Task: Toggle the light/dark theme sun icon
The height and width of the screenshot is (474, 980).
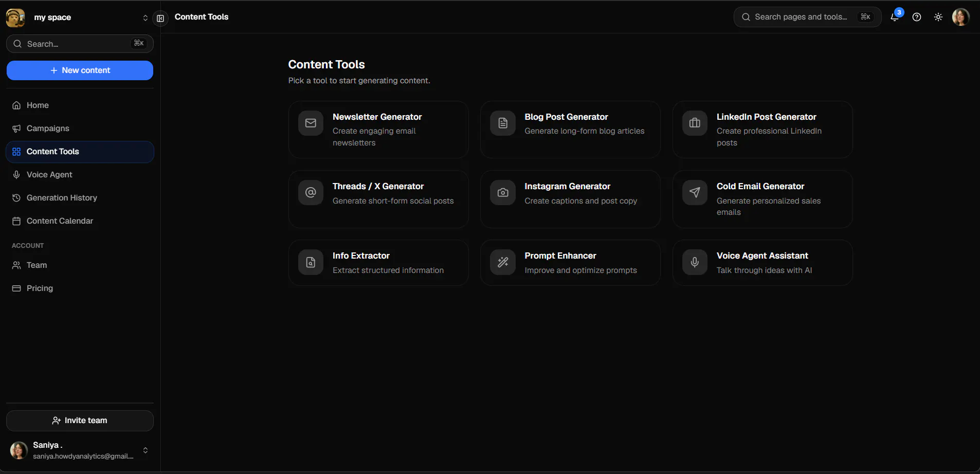Action: 938,17
